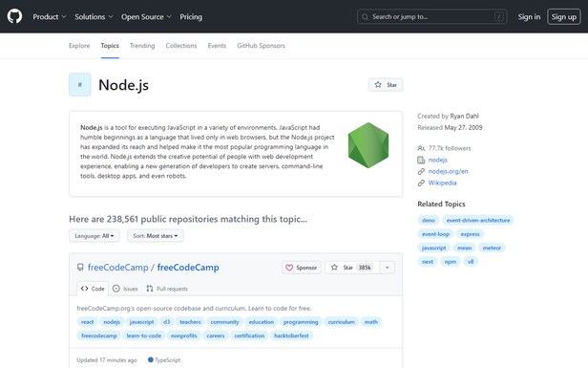Click the education topic tag
The height and width of the screenshot is (368, 588).
[262, 322]
